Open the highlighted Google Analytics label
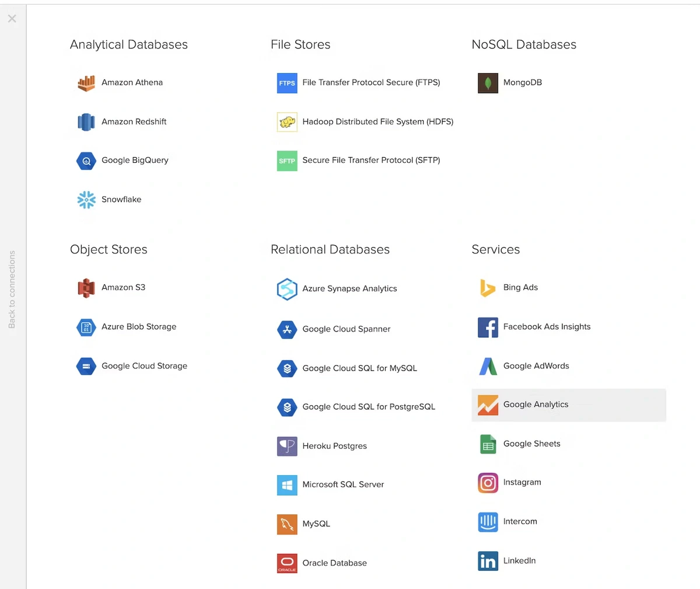 (535, 405)
